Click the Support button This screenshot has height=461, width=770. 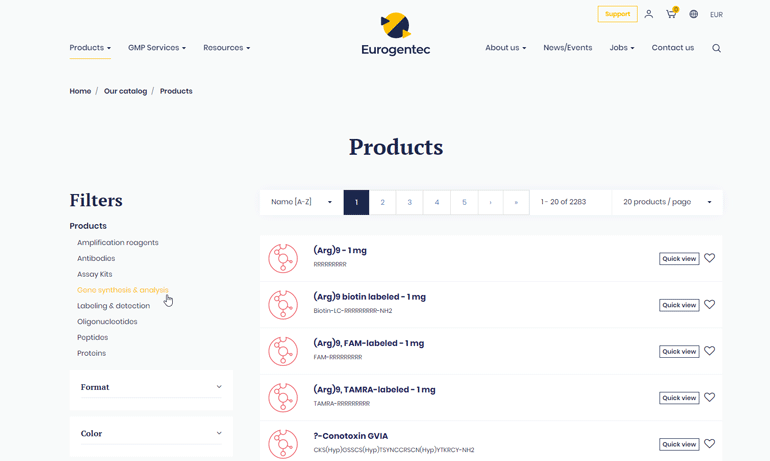(617, 14)
